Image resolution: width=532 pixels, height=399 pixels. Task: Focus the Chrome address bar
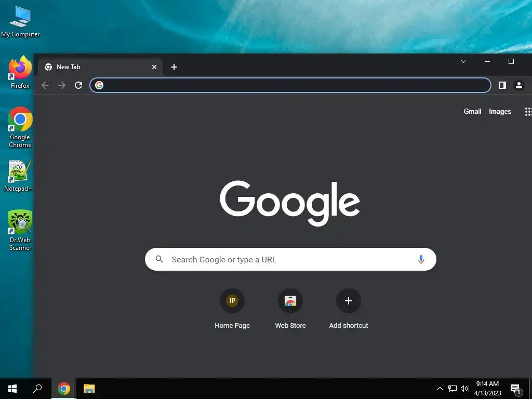[x=290, y=85]
